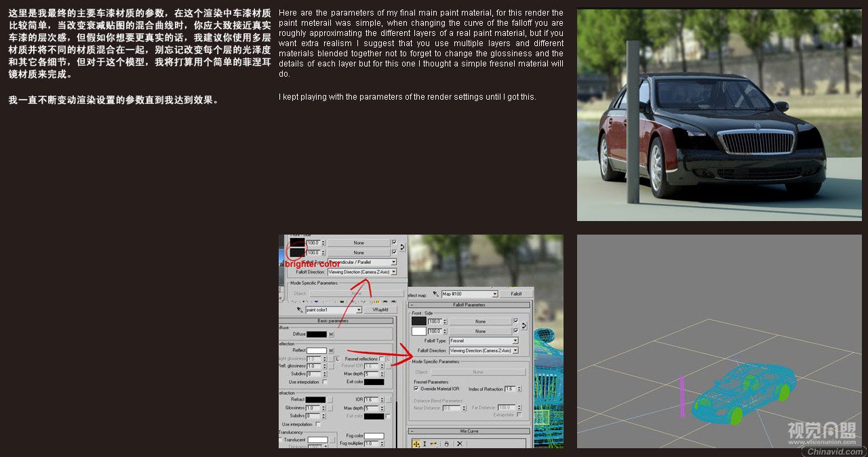Click the swap colors arrow in Map #100 Falloff Parameters

pyautogui.click(x=524, y=326)
